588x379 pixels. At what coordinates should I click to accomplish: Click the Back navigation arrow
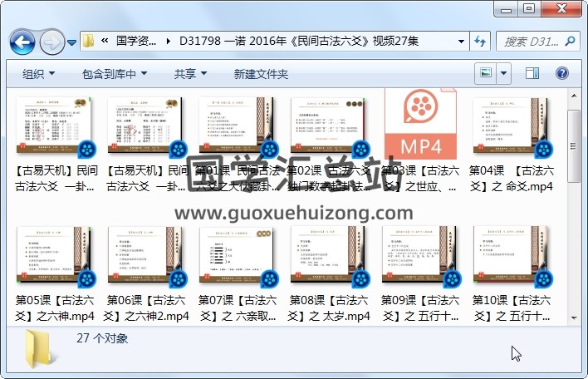coord(22,41)
